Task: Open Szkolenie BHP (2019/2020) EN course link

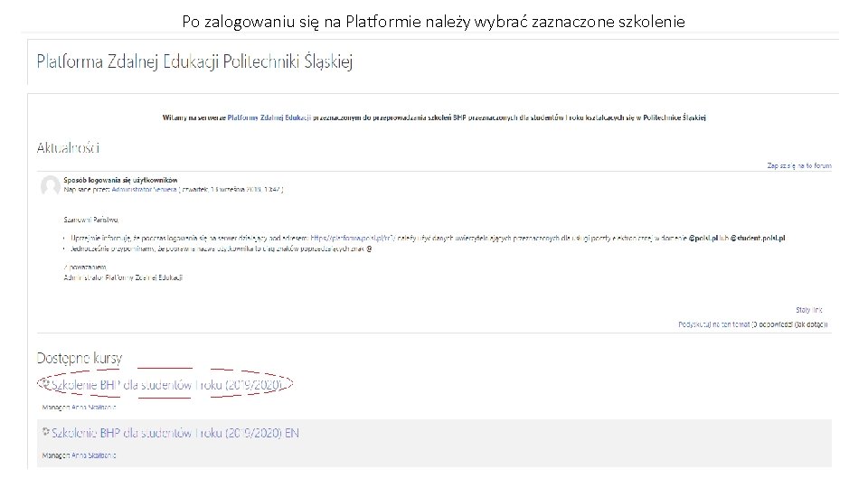Action: (175, 433)
